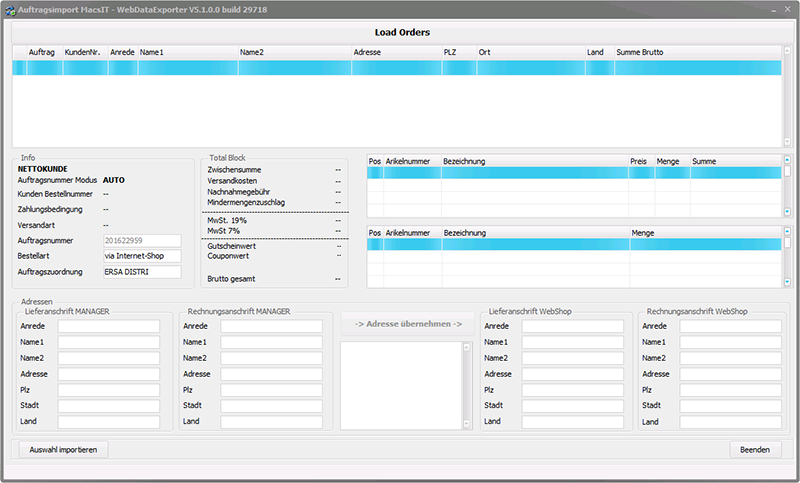Click the Auftragszuordnung field with ERSA DISTRI

141,272
